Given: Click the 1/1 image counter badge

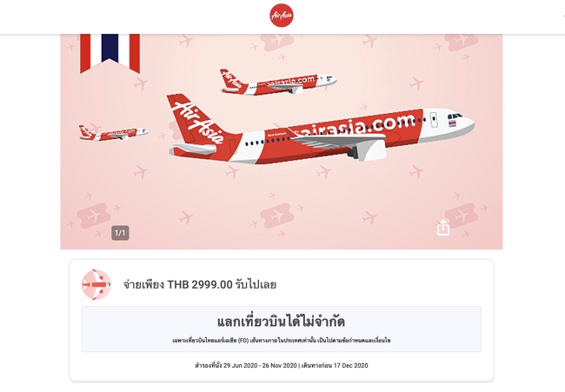Looking at the screenshot, I should click(120, 233).
